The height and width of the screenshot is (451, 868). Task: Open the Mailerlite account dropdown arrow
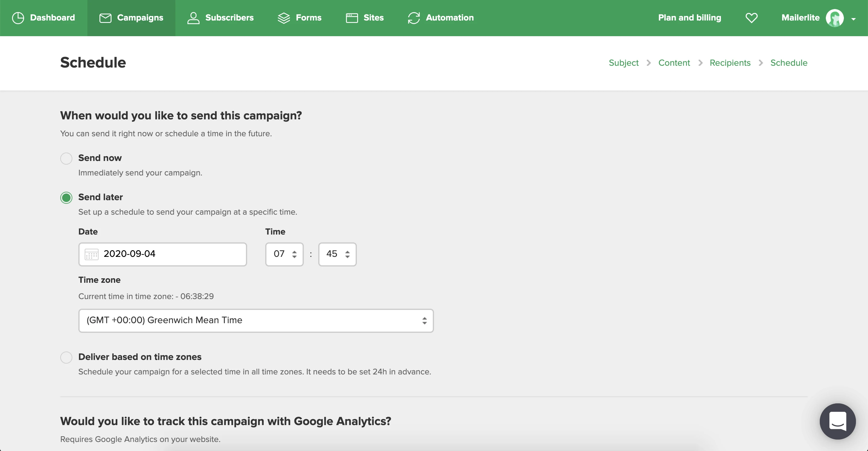tap(854, 19)
